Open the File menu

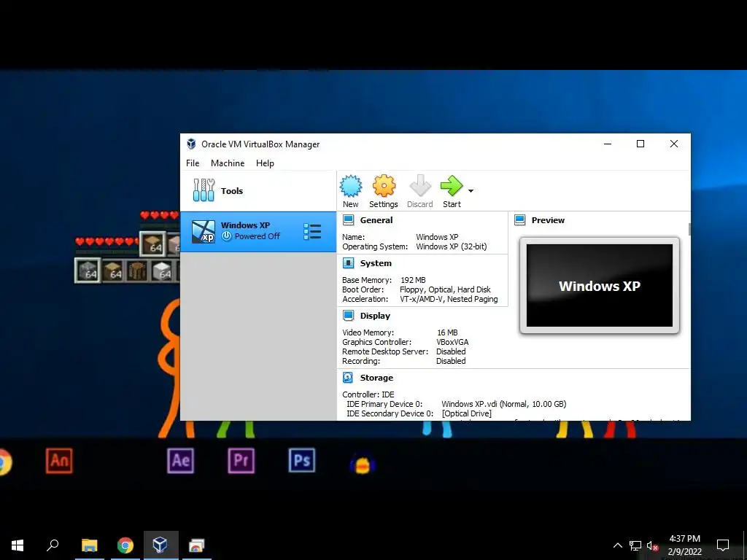tap(193, 163)
